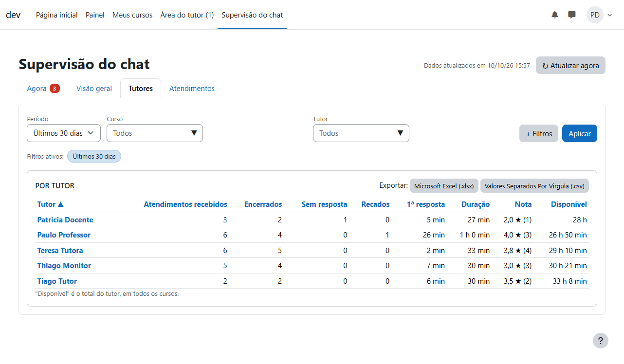Select the Tutores tab
This screenshot has height=364, width=624.
pos(141,89)
